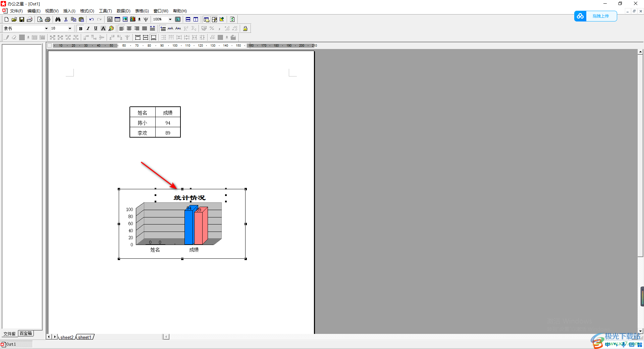Insert a text box icon
Image resolution: width=644 pixels, height=349 pixels.
(x=110, y=19)
